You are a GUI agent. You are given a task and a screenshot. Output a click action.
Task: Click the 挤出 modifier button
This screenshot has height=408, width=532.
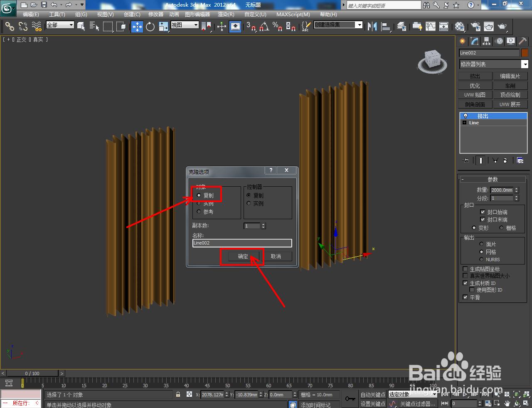coord(475,76)
